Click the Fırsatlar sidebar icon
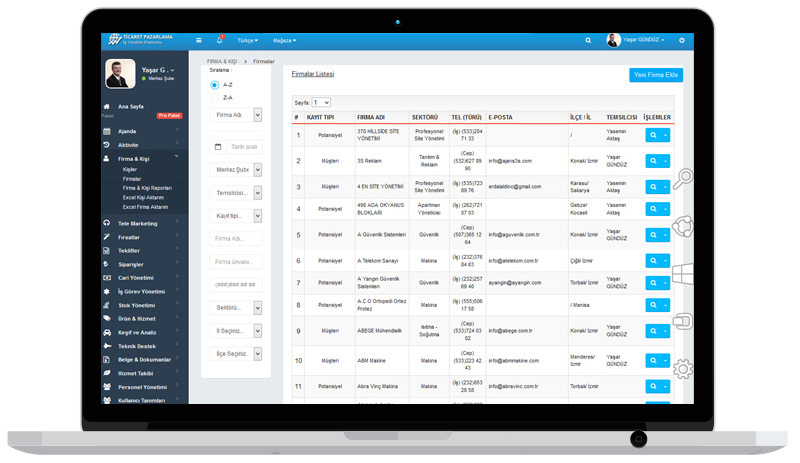The width and height of the screenshot is (800, 463). 107,237
